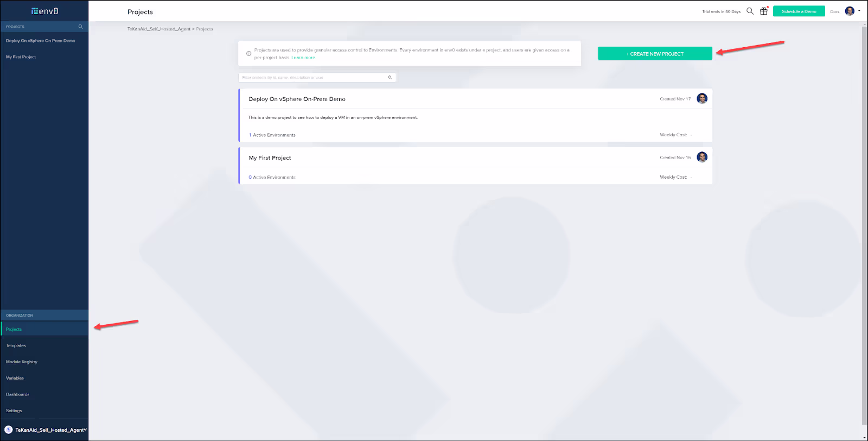868x441 pixels.
Task: Click owner avatar on Deploy On vSphere card
Action: point(702,98)
